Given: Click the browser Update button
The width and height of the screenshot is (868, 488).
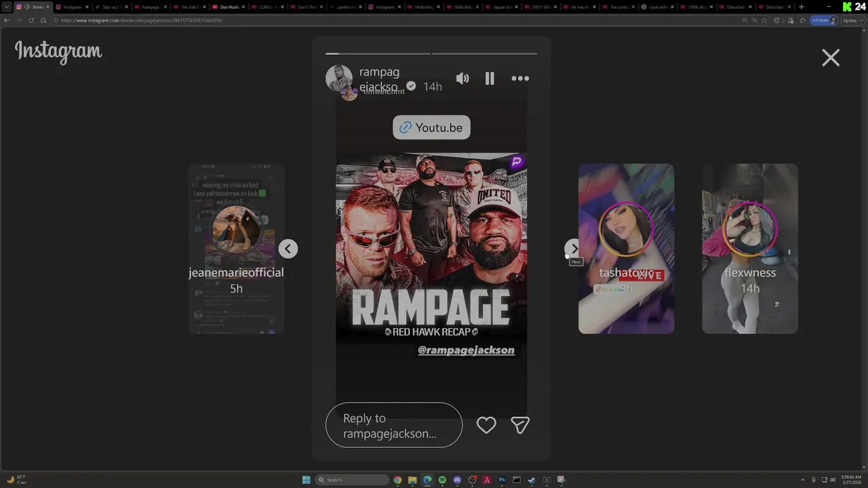Looking at the screenshot, I should (x=852, y=20).
